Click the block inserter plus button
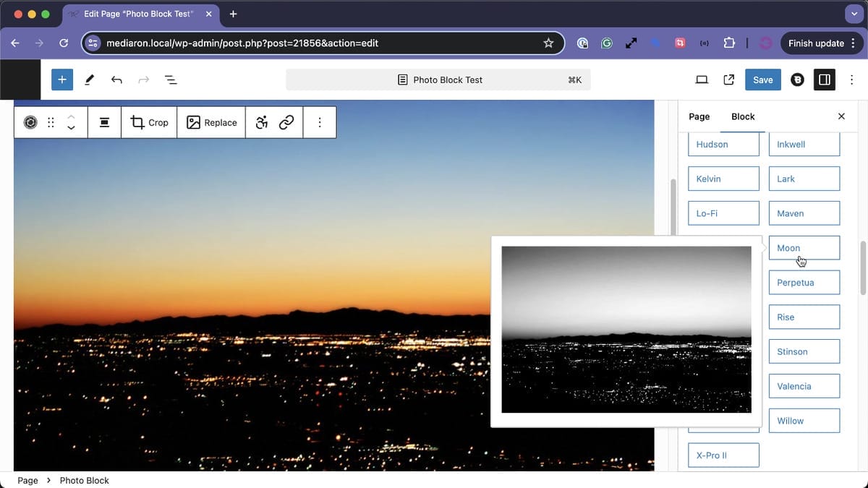This screenshot has height=488, width=868. [62, 80]
